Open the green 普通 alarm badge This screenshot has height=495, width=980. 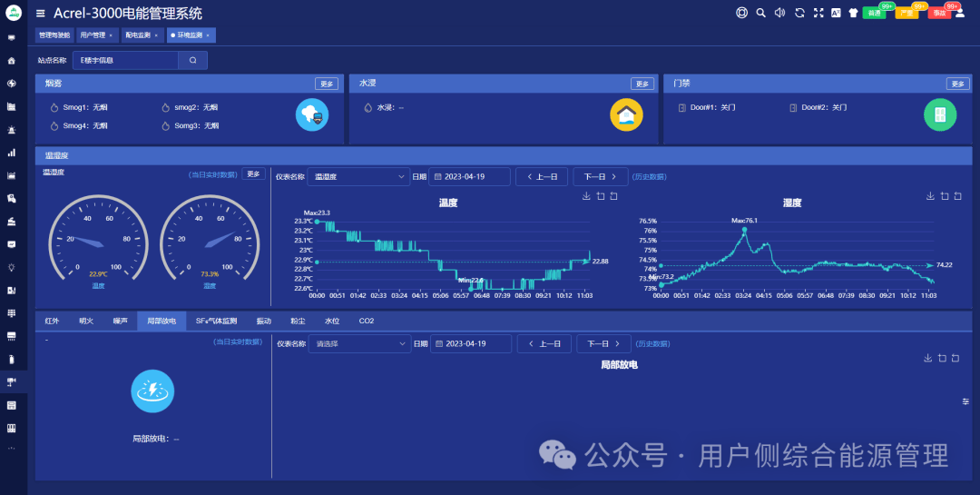(875, 13)
